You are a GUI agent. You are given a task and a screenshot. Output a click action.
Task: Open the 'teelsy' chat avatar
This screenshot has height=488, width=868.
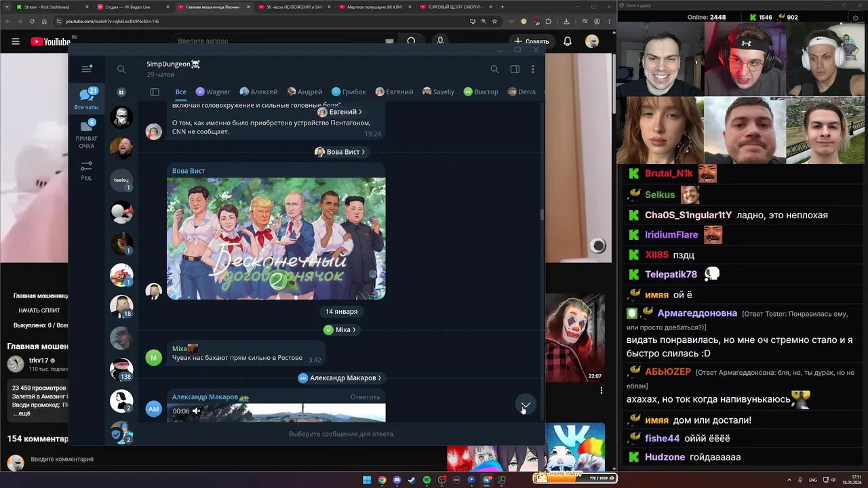121,180
